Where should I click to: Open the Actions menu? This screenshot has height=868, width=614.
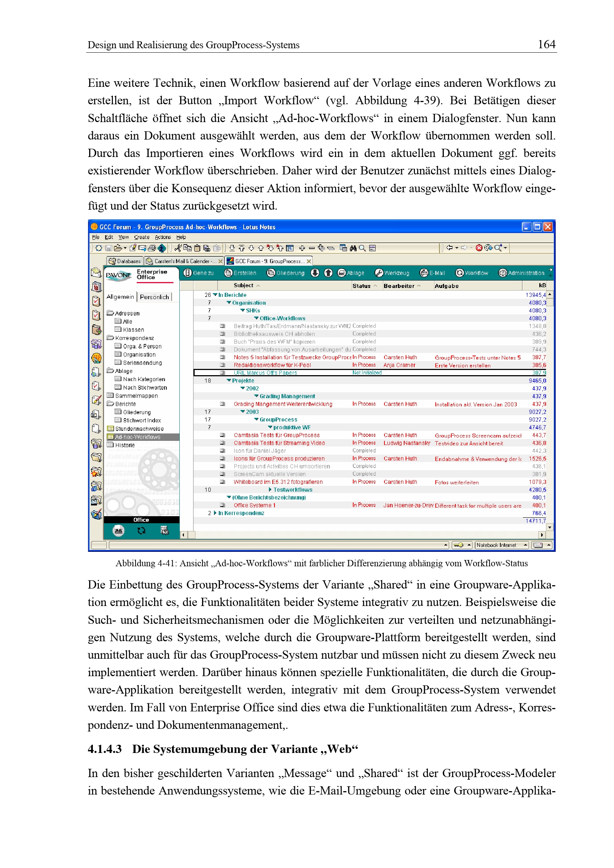(x=163, y=237)
